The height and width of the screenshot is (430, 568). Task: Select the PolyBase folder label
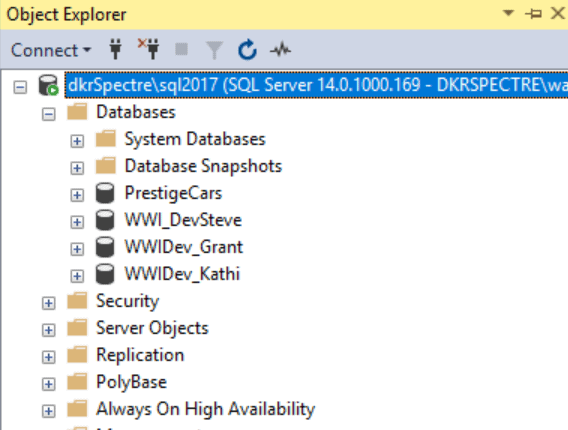click(x=131, y=382)
